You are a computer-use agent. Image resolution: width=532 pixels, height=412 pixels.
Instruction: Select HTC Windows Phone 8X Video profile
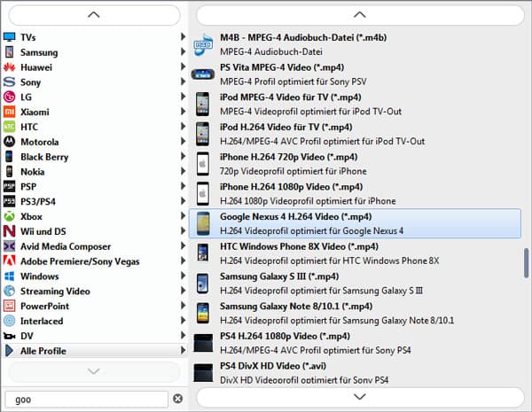[x=355, y=253]
